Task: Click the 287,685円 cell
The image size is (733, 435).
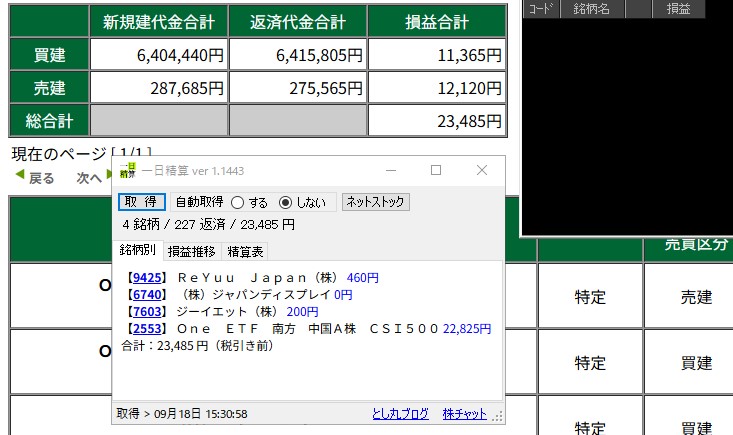Action: (x=159, y=87)
